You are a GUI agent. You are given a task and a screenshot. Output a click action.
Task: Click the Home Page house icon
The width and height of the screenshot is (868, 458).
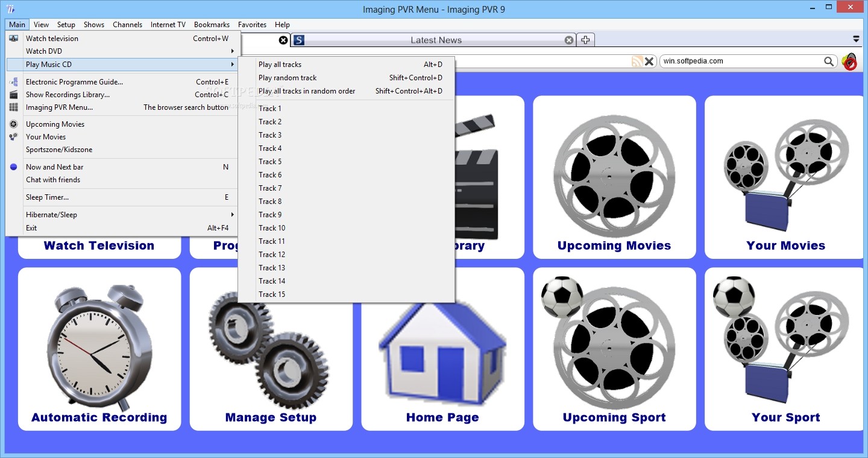442,353
